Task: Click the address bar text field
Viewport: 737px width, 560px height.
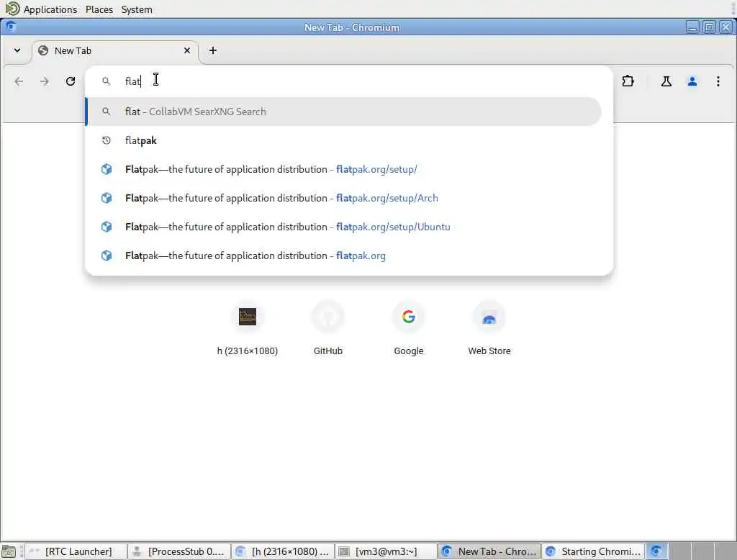Action: [x=349, y=81]
